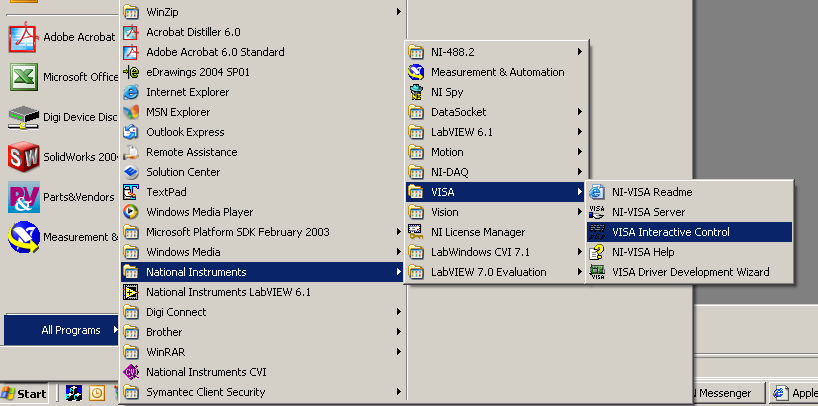The width and height of the screenshot is (818, 406).
Task: Select the VISA folder menu item
Action: 496,192
